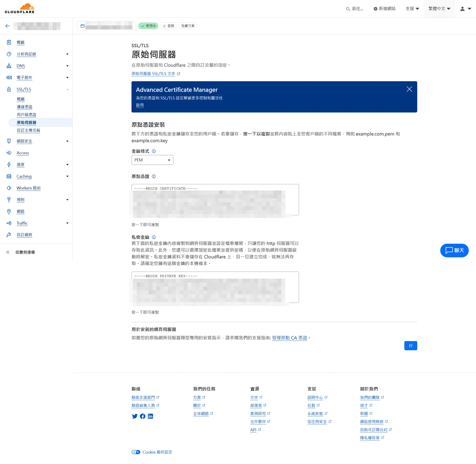
Task: Close the Advanced Certificate Manager banner
Action: [409, 89]
